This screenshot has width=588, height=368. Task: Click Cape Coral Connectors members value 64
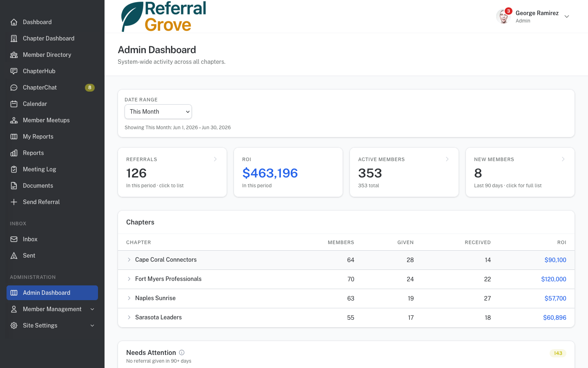pos(351,260)
